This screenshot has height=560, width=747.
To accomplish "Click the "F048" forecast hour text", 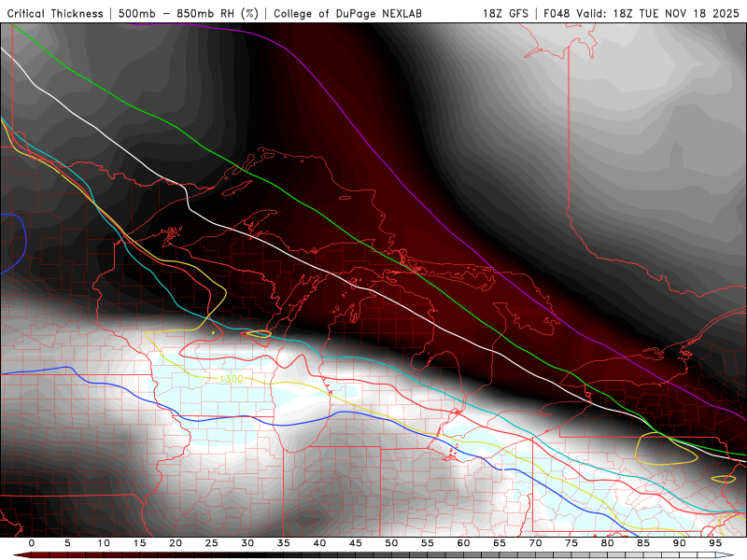I will (x=557, y=13).
